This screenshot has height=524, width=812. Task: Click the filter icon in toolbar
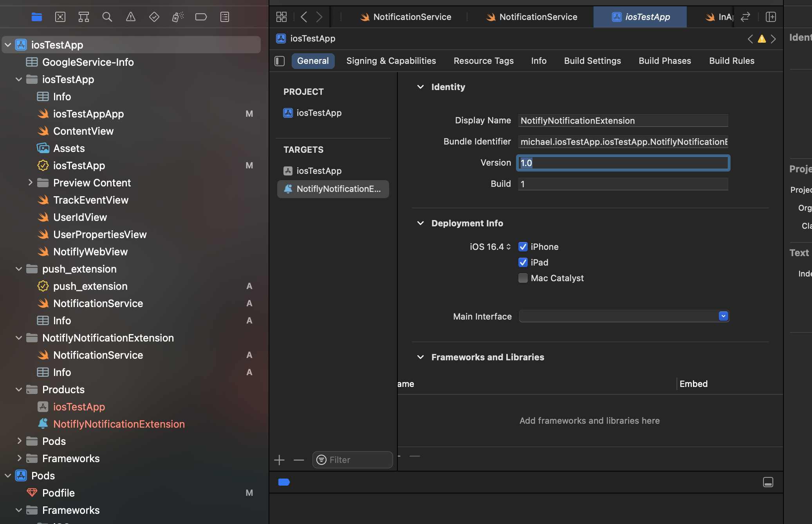coord(320,460)
